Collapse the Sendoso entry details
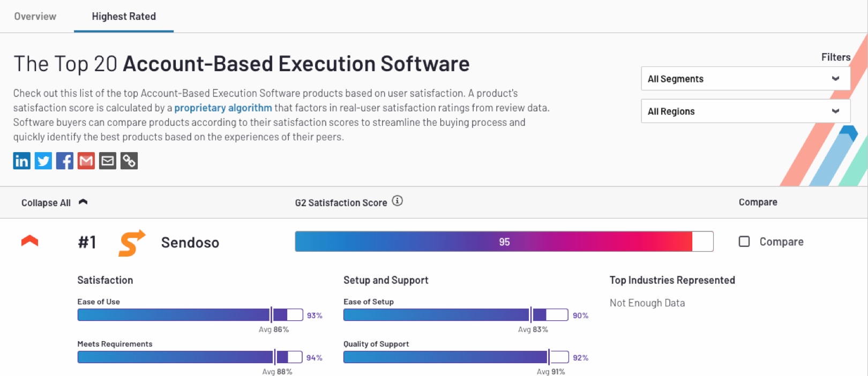868x376 pixels. [x=31, y=242]
